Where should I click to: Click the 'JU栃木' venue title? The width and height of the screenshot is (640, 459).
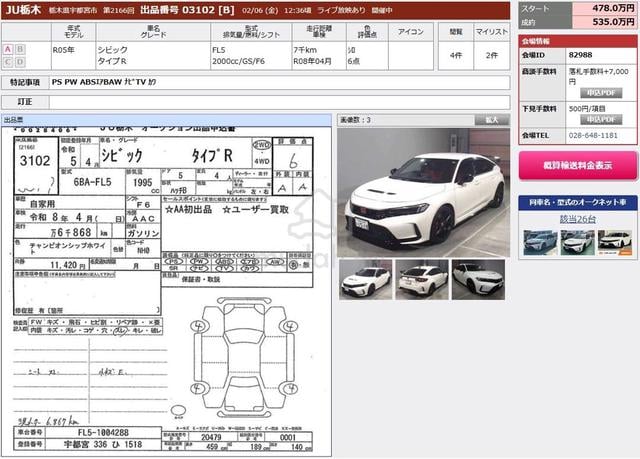pos(23,10)
